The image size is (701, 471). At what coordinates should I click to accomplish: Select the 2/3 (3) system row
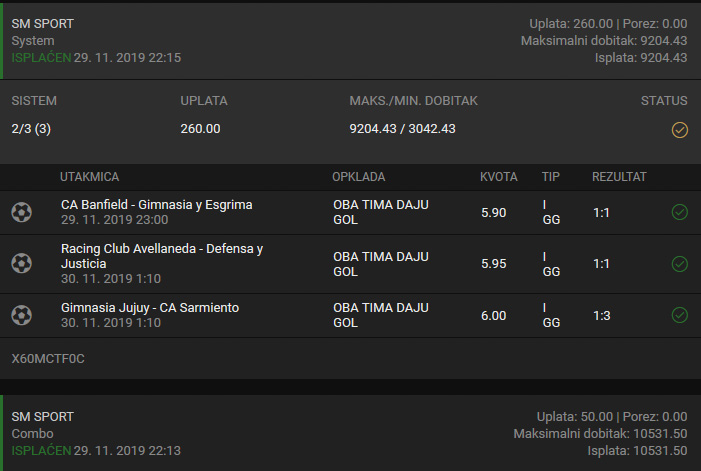[x=350, y=129]
